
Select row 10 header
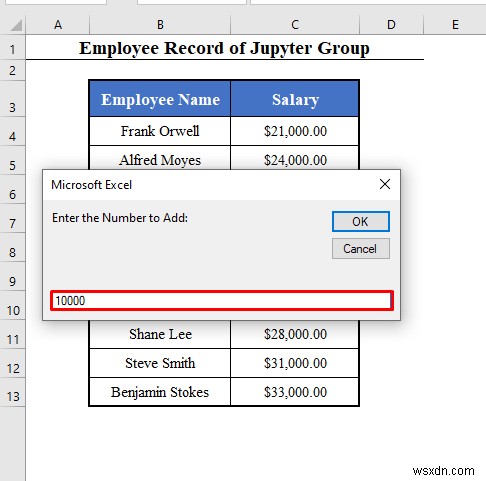tap(13, 305)
